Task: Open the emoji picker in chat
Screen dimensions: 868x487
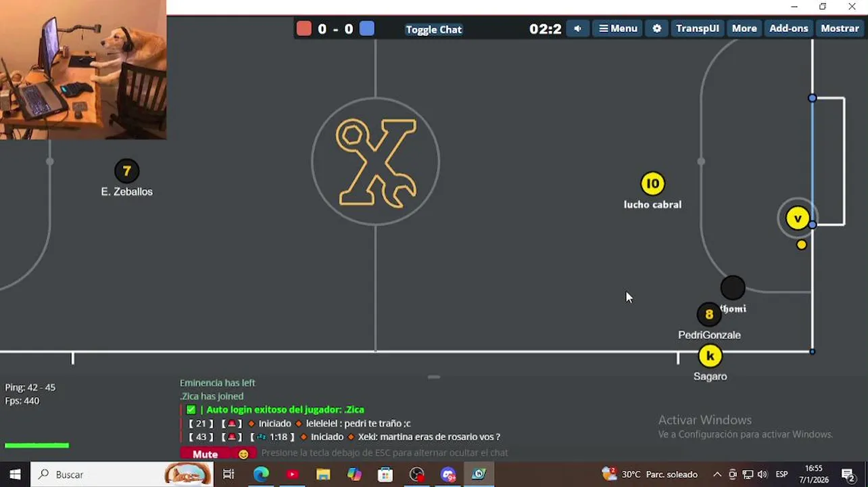Action: (x=243, y=454)
